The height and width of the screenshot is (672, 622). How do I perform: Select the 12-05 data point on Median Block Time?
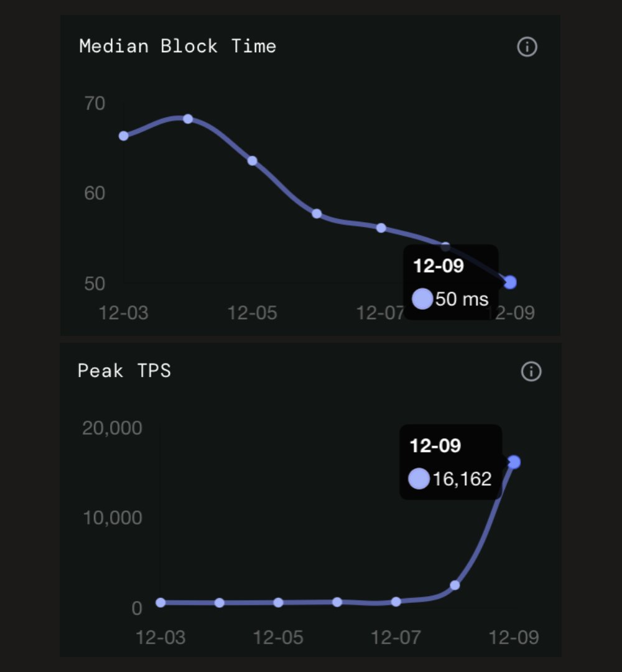[253, 161]
